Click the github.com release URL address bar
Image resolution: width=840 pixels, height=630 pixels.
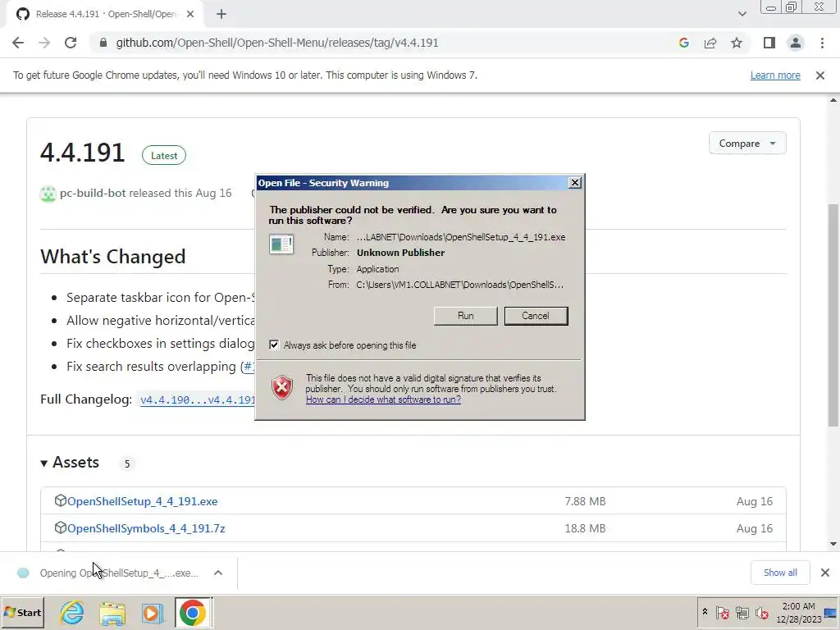pos(277,43)
